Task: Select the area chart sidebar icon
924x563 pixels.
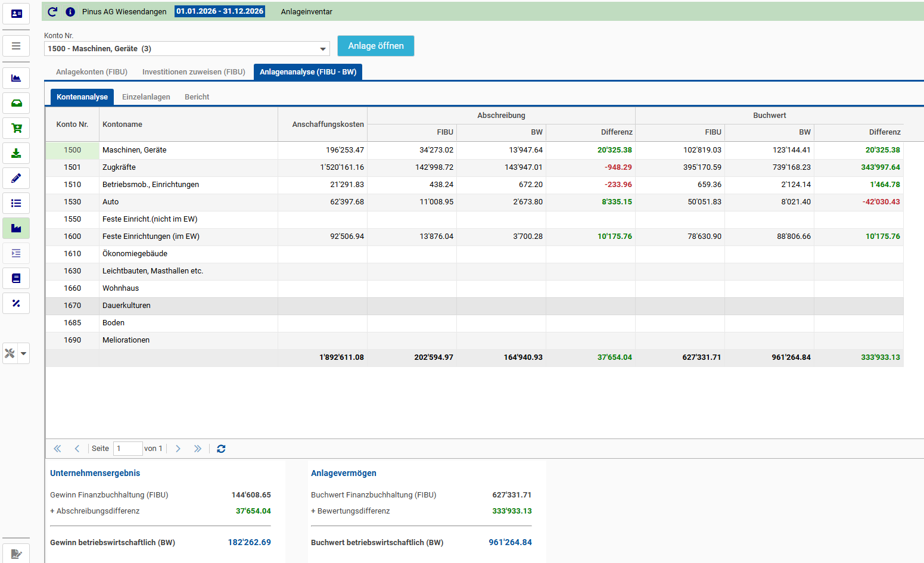Action: coord(16,78)
